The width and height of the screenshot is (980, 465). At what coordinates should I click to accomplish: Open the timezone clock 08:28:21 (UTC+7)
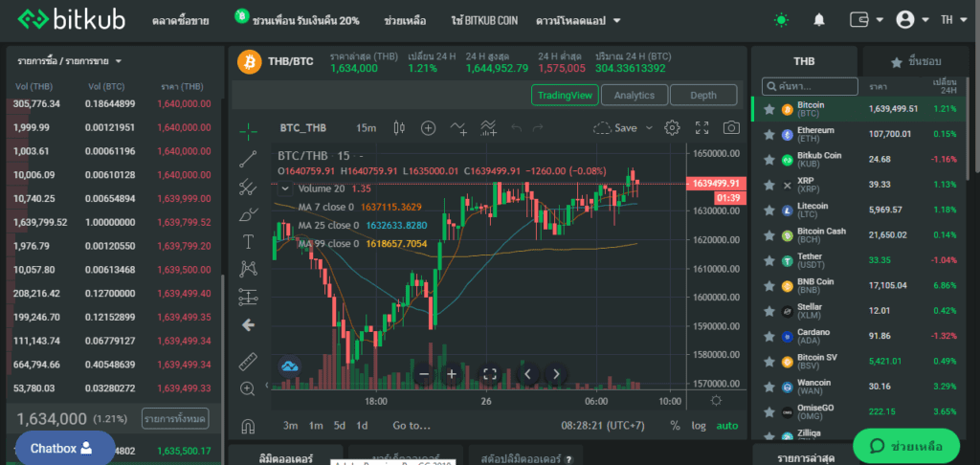603,426
